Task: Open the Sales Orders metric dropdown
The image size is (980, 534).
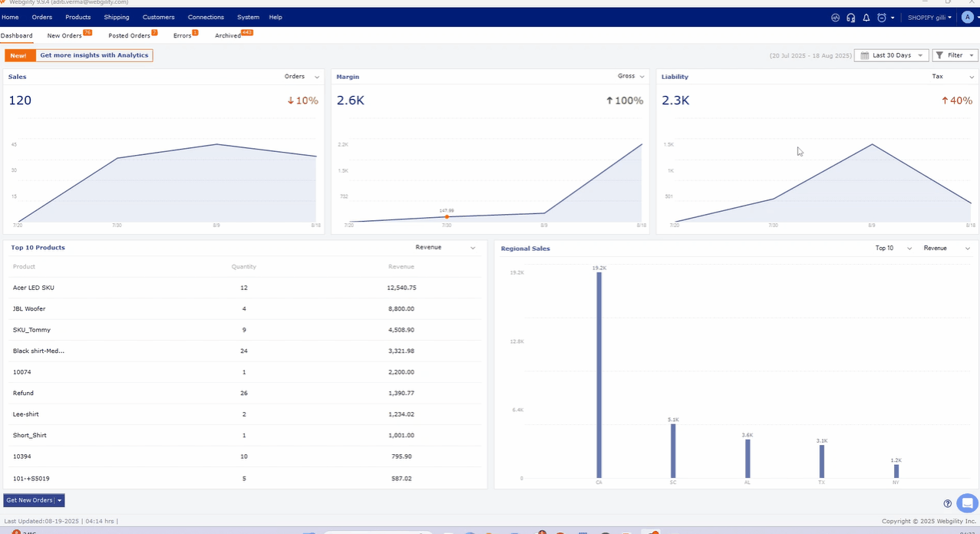Action: [x=302, y=77]
